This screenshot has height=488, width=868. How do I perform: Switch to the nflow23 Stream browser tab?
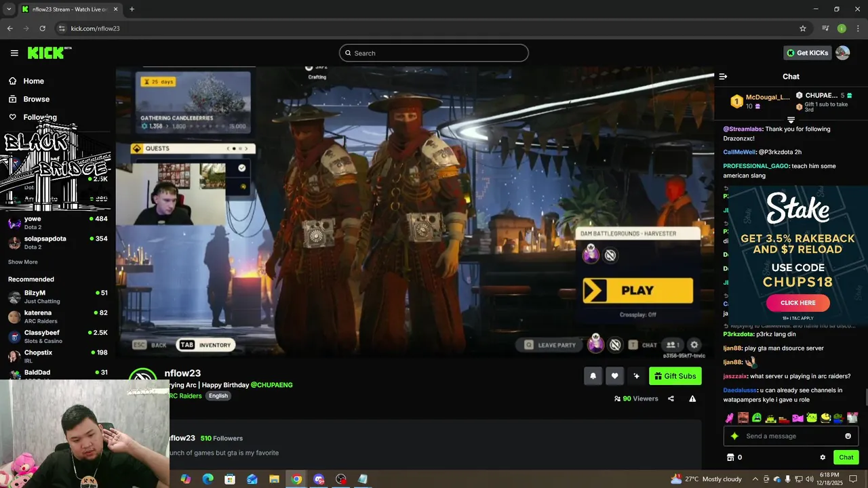[x=70, y=9]
